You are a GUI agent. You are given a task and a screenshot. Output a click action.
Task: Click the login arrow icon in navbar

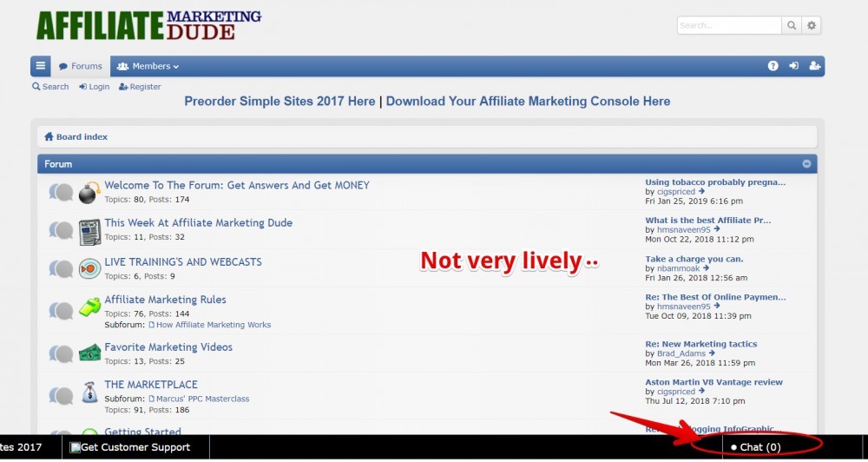(793, 66)
